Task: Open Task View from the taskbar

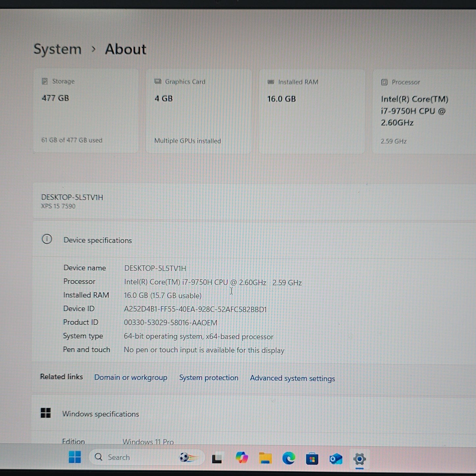Action: coord(217,459)
